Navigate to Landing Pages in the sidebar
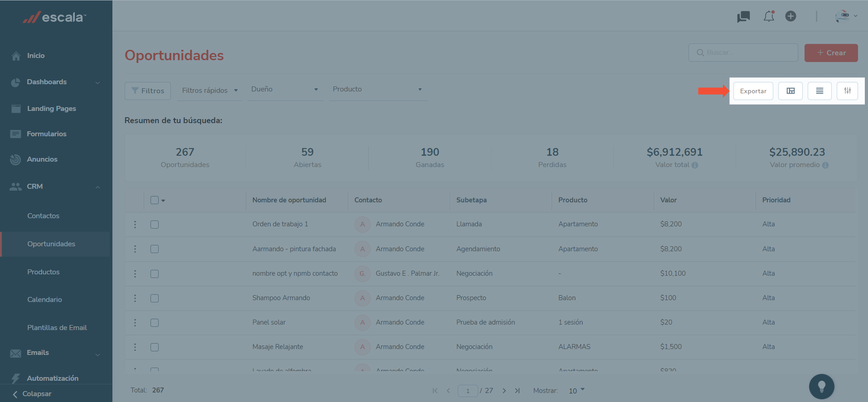The width and height of the screenshot is (868, 402). pos(51,109)
